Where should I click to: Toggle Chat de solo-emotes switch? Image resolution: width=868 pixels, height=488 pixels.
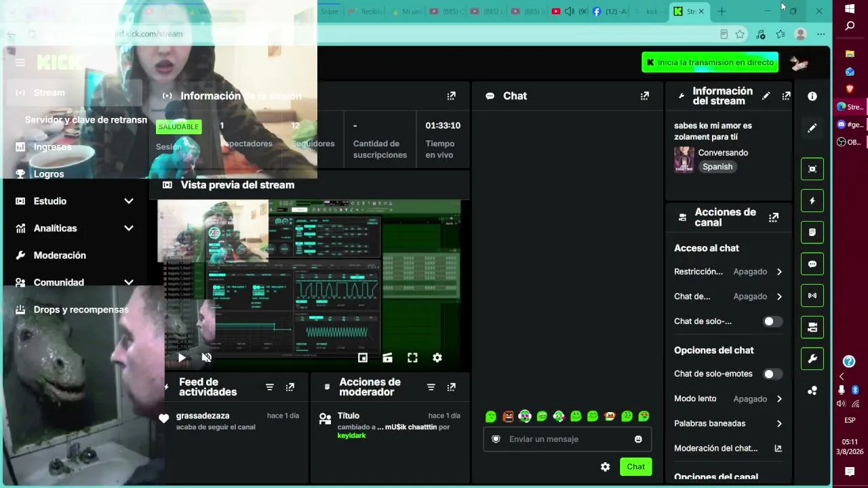click(772, 374)
